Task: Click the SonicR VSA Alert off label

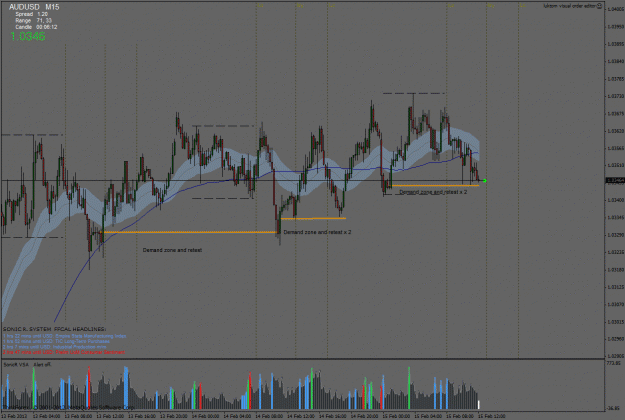Action: 27,365
